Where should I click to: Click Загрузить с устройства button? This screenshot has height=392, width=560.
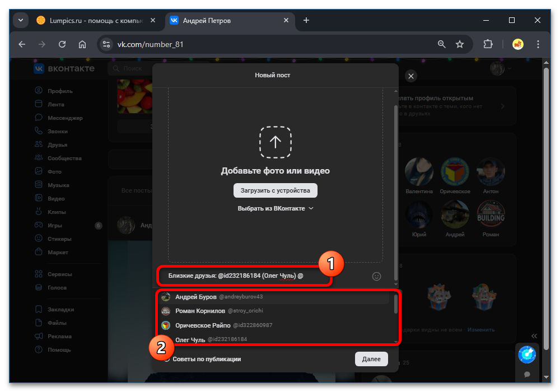point(276,190)
